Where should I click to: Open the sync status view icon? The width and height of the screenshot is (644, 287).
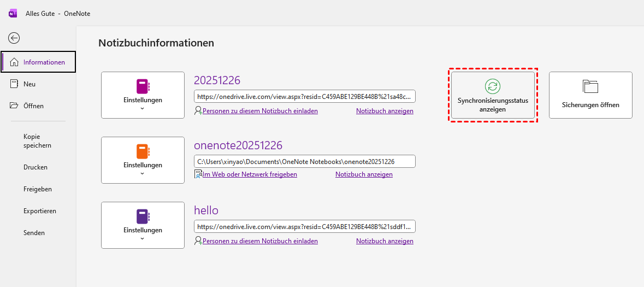click(x=493, y=86)
